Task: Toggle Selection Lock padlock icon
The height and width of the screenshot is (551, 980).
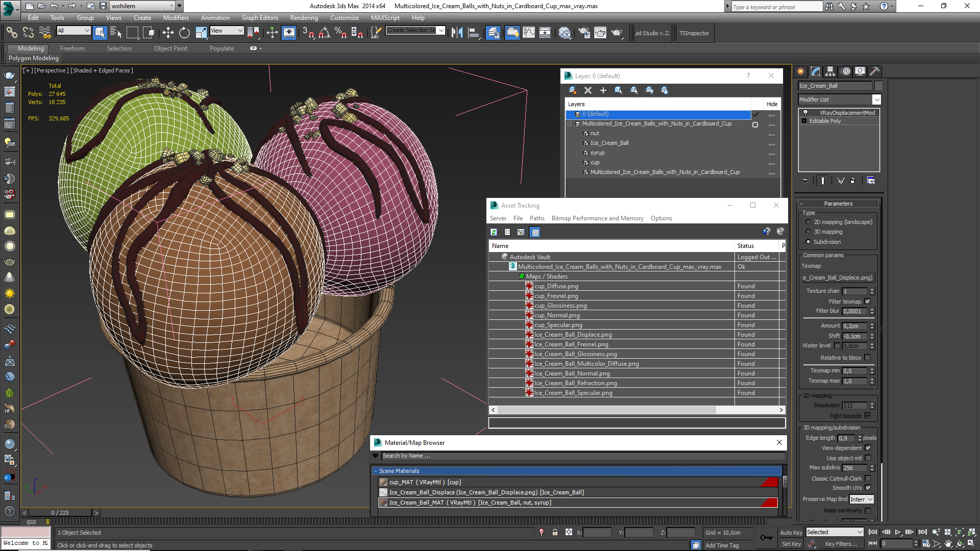Action: 555,532
